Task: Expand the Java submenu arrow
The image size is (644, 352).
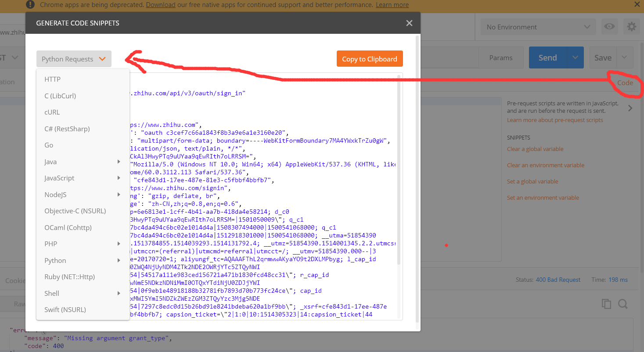Action: (x=119, y=162)
